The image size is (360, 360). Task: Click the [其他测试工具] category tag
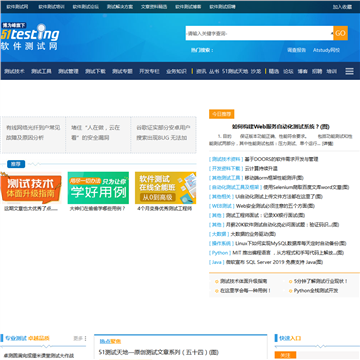point(226,178)
